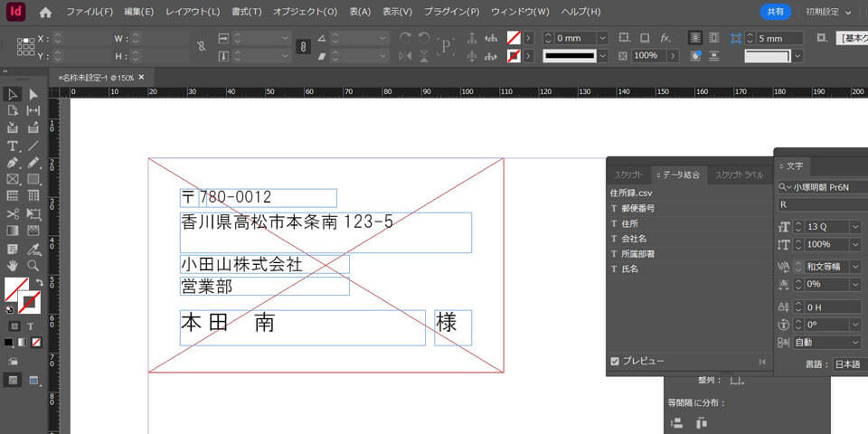Click the Home icon in the top bar
Viewport: 868px width, 434px height.
45,13
